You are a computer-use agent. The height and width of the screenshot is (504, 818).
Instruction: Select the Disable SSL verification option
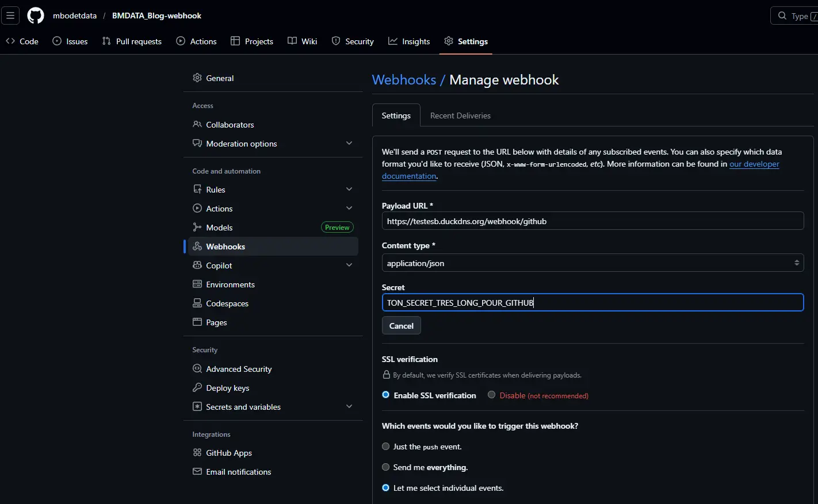coord(491,395)
